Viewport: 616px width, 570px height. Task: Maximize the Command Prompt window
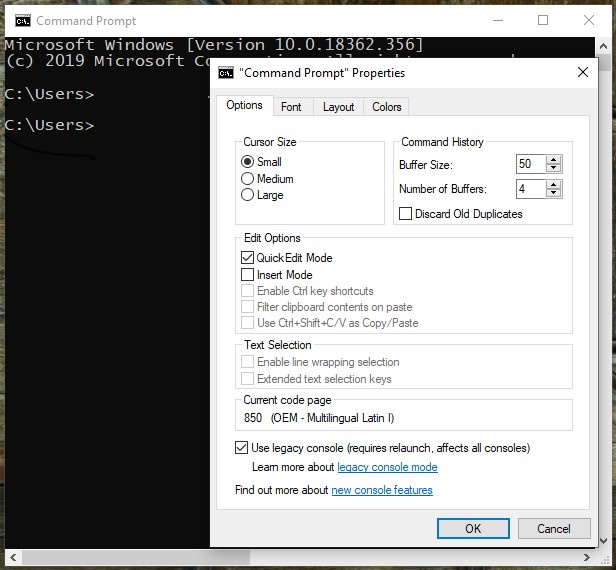click(x=543, y=20)
